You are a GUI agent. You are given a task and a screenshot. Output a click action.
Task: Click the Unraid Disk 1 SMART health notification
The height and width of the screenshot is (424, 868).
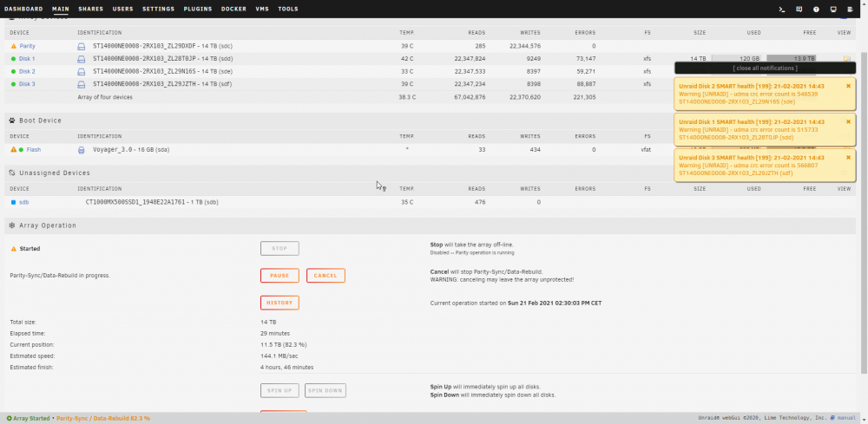coord(765,130)
